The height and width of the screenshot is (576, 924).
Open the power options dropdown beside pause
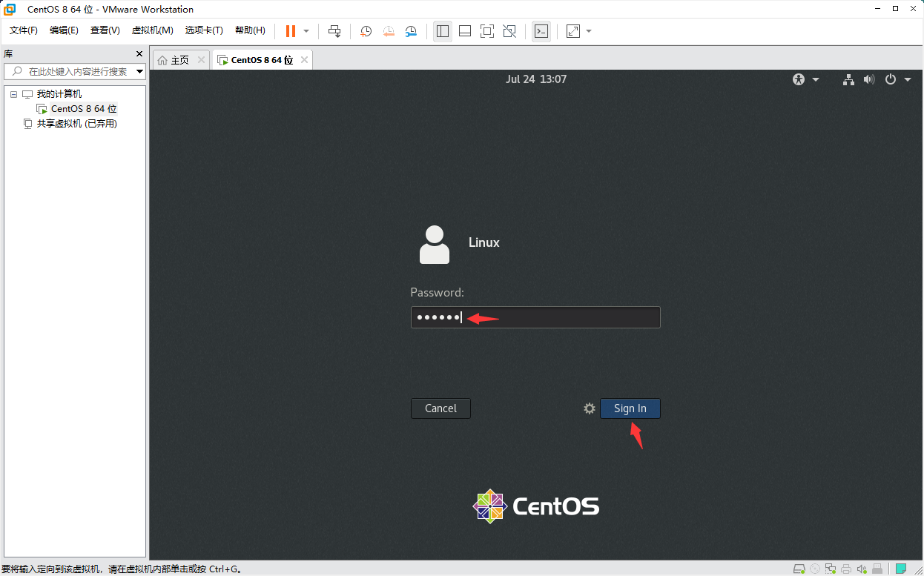[306, 31]
